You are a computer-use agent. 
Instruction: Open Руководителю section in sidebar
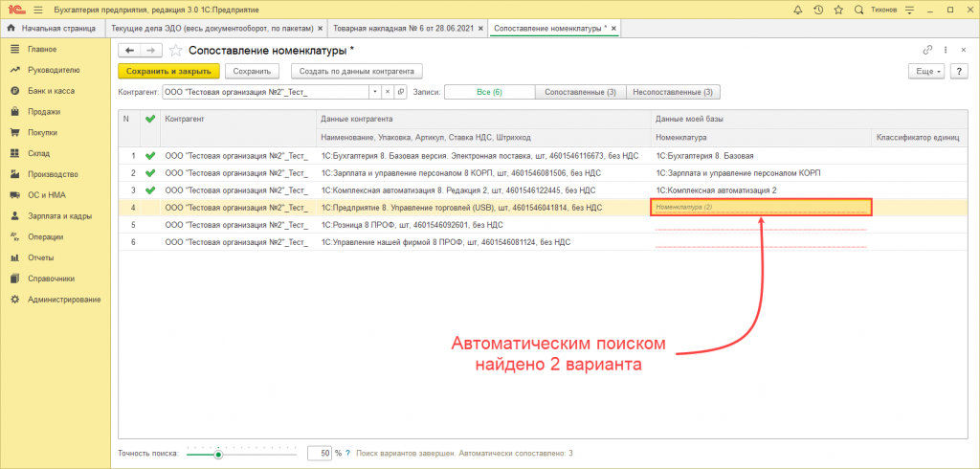(54, 70)
